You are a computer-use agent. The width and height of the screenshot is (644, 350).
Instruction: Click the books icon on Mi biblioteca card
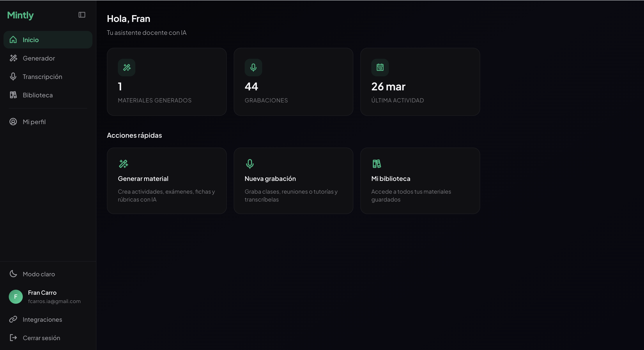pos(377,164)
